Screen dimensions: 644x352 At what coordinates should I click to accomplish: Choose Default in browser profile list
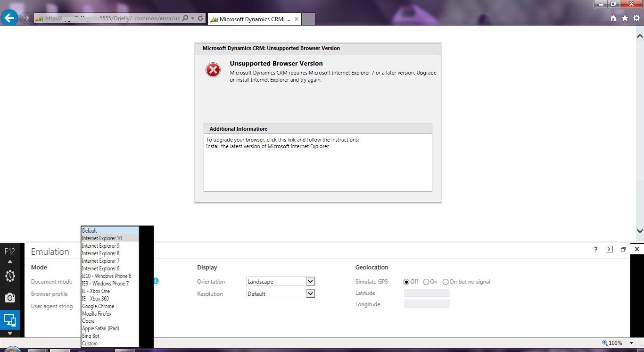[x=110, y=231]
